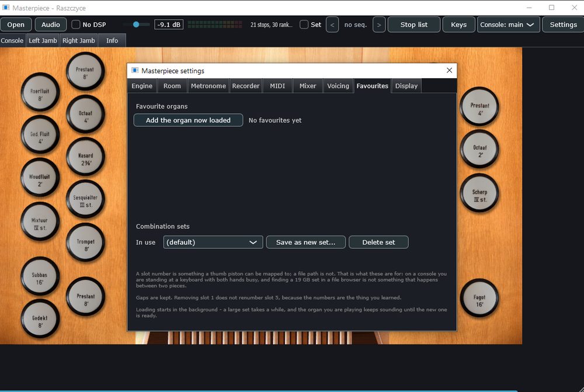This screenshot has height=392, width=584.
Task: Switch to the Engine settings tab
Action: pyautogui.click(x=142, y=86)
